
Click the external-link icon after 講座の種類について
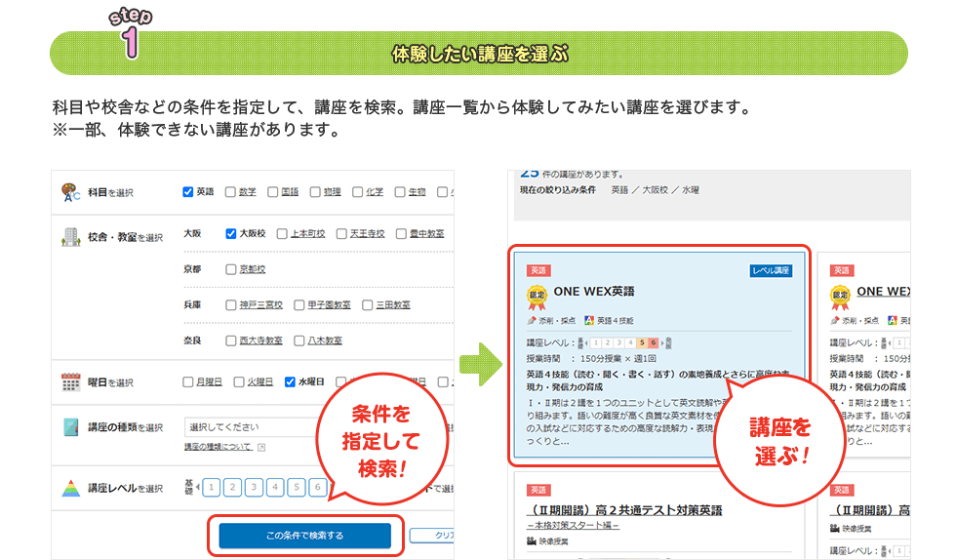tap(261, 447)
